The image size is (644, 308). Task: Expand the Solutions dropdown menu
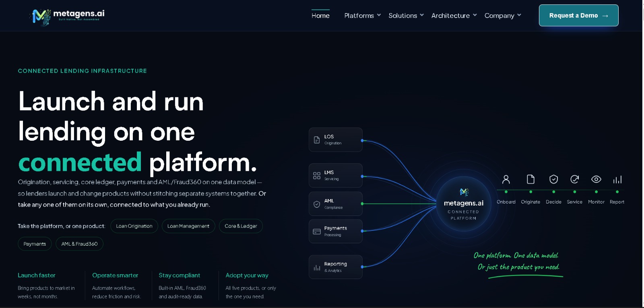(x=406, y=16)
